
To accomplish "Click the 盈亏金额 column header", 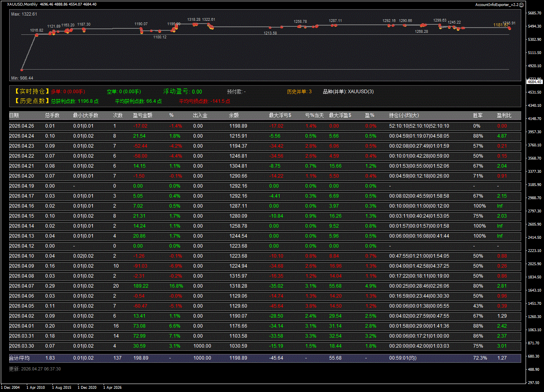I will tap(142, 116).
